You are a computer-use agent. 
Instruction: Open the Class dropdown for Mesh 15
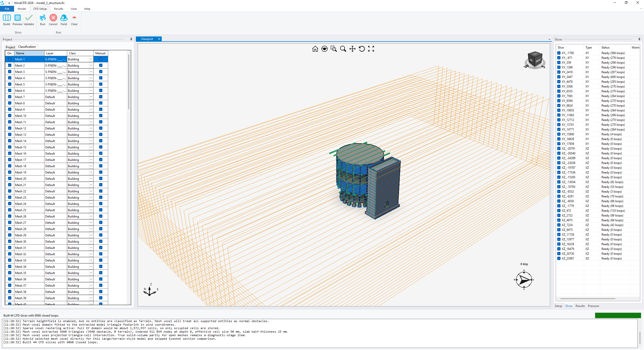pos(91,147)
